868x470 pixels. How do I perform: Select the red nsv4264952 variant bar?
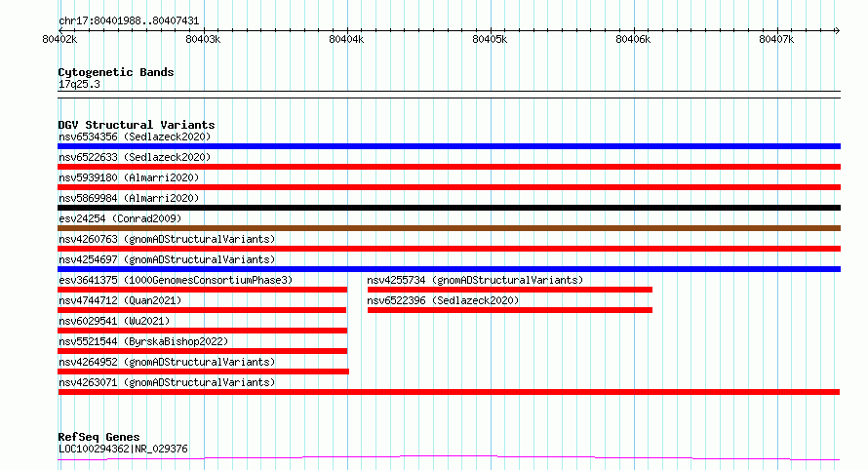[x=203, y=372]
